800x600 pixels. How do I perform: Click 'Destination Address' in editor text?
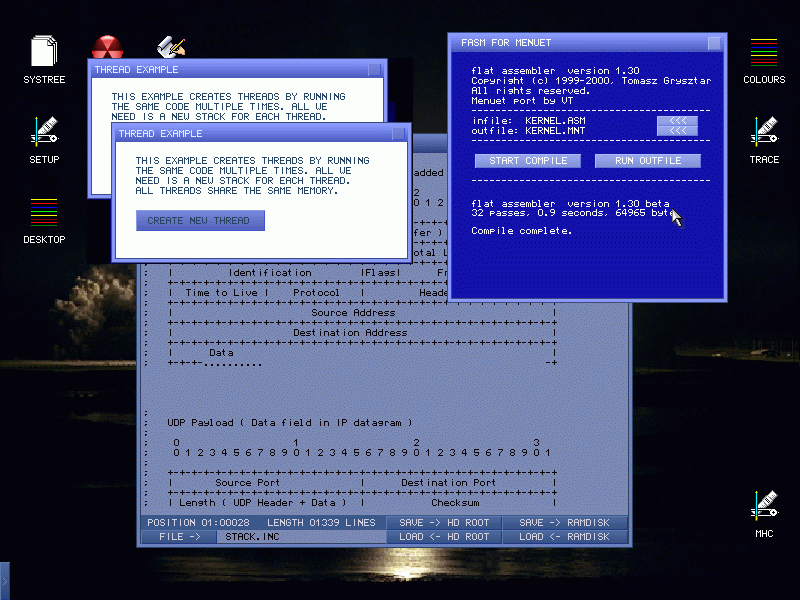click(x=350, y=333)
